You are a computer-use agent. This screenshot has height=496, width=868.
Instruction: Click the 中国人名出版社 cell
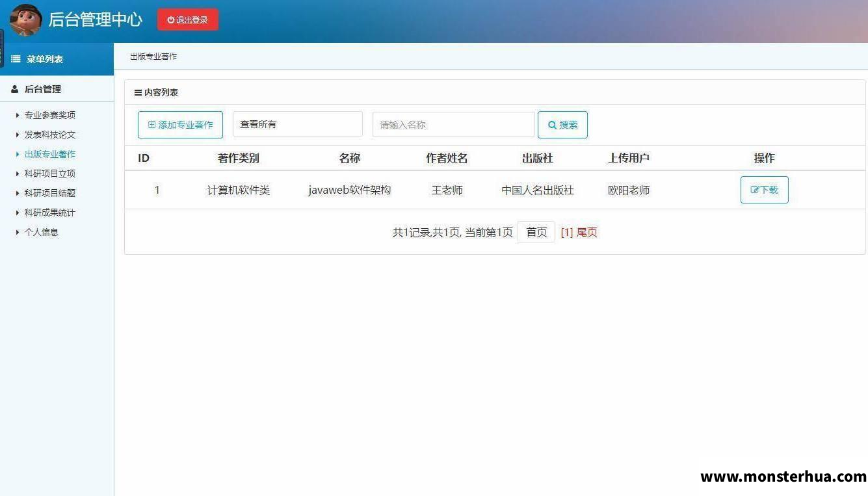(x=538, y=190)
